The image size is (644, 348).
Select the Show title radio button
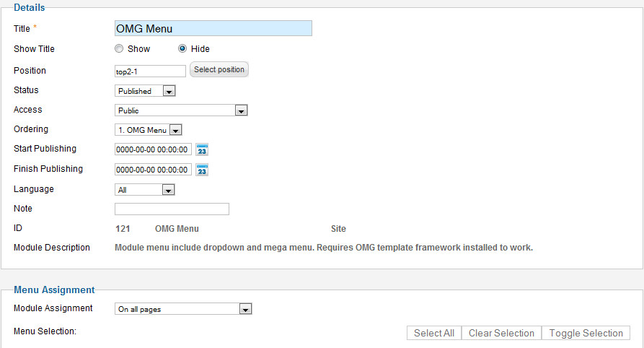(119, 49)
